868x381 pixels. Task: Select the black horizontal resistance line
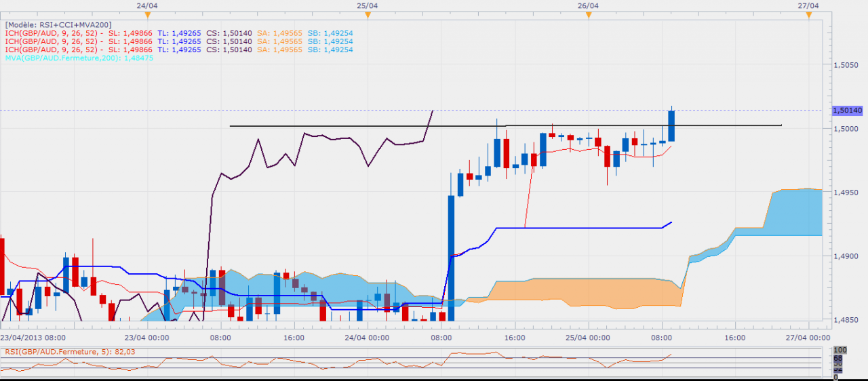click(x=339, y=125)
